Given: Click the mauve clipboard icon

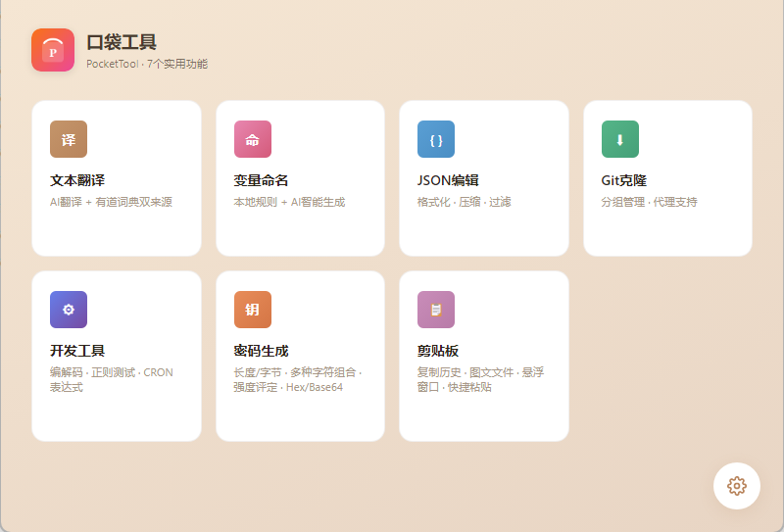Looking at the screenshot, I should coord(436,310).
